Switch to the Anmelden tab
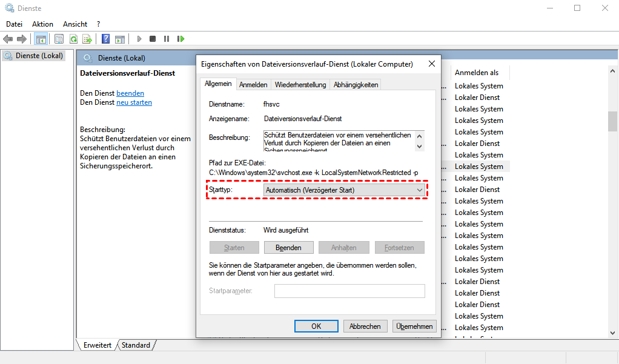Viewport: 619px width, 364px height. point(253,85)
